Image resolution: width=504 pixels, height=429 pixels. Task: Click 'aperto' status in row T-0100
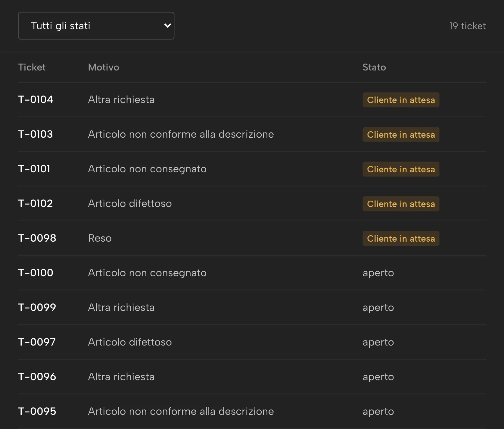pyautogui.click(x=378, y=273)
